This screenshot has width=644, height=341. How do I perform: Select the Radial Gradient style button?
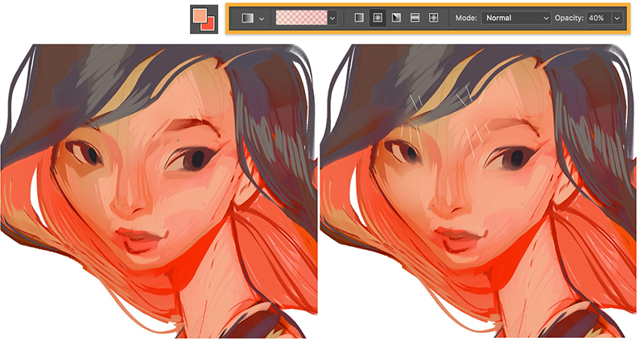coord(377,18)
